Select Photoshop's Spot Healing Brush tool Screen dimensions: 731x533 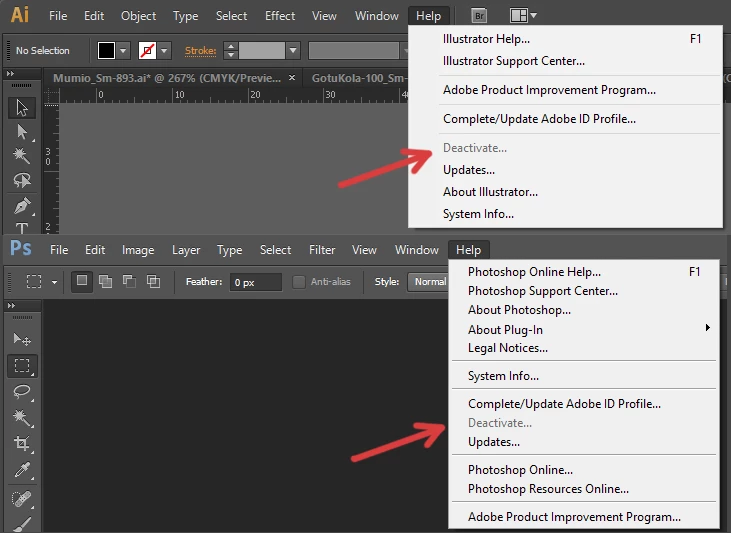[x=22, y=498]
